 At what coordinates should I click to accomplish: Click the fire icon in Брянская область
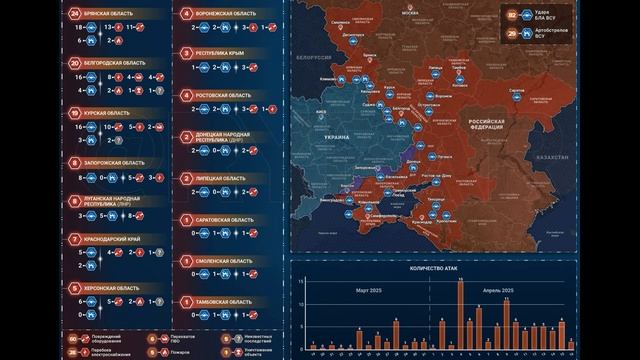tap(118, 41)
